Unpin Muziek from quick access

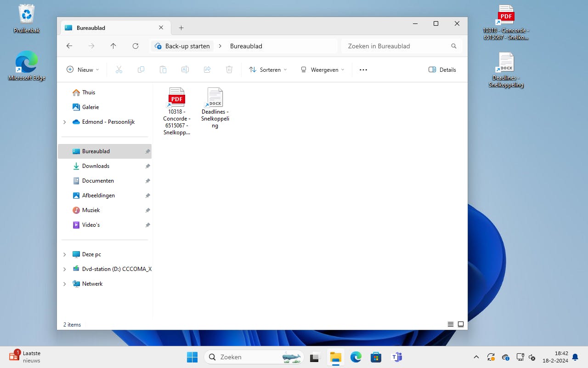pos(147,210)
